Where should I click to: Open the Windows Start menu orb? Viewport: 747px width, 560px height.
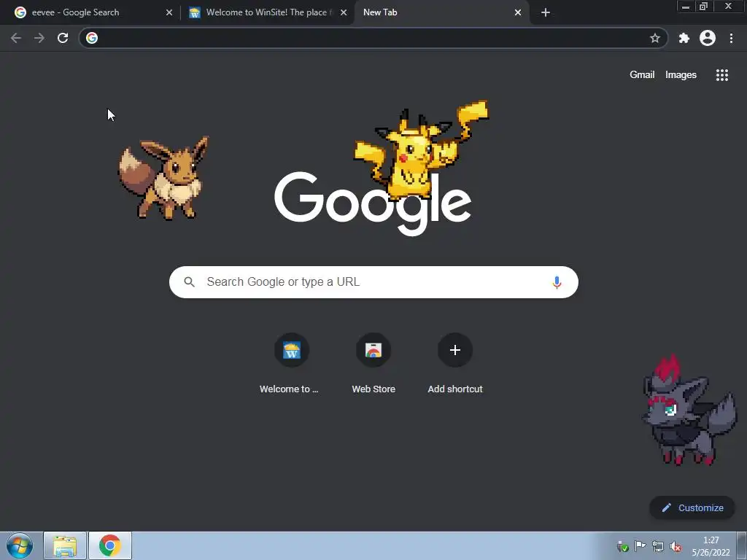20,545
